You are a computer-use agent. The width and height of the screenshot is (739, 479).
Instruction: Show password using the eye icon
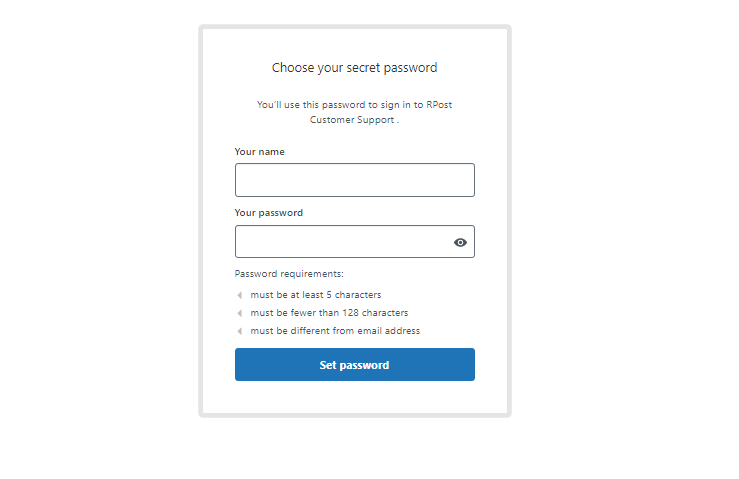tap(460, 242)
